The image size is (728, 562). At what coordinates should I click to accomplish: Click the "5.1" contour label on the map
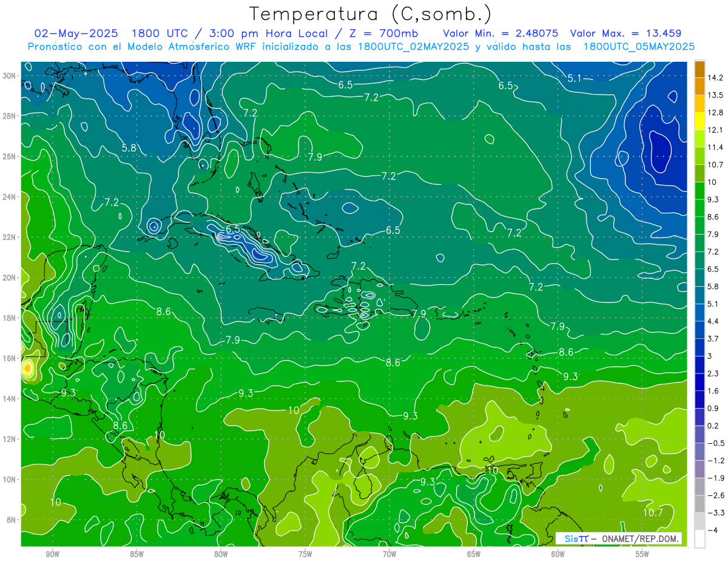(575, 78)
